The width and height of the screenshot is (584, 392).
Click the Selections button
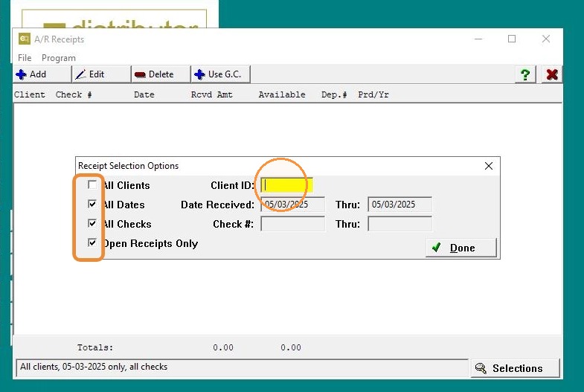[x=516, y=368]
